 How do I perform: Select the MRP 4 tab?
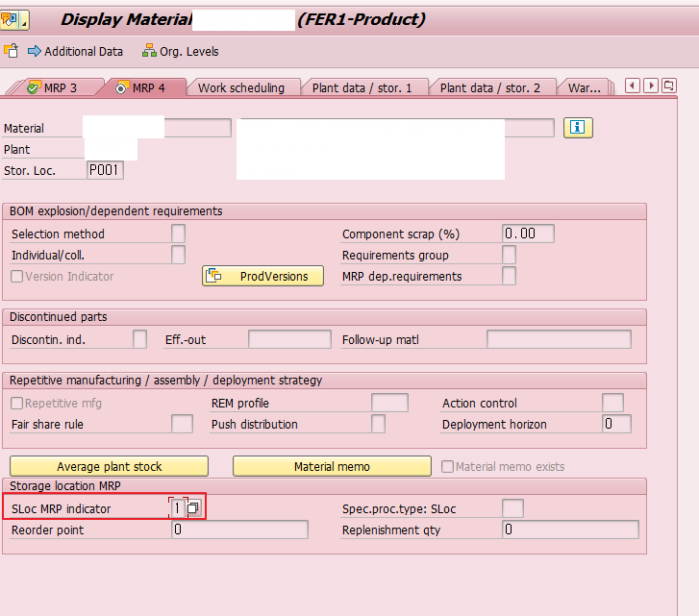click(140, 87)
